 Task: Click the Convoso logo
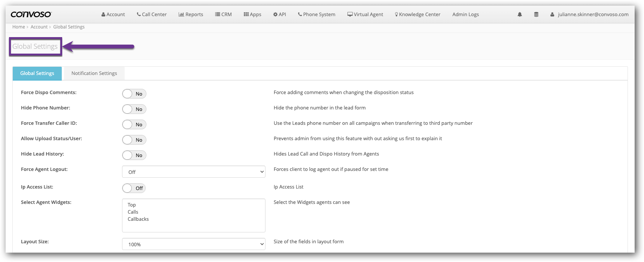click(31, 14)
